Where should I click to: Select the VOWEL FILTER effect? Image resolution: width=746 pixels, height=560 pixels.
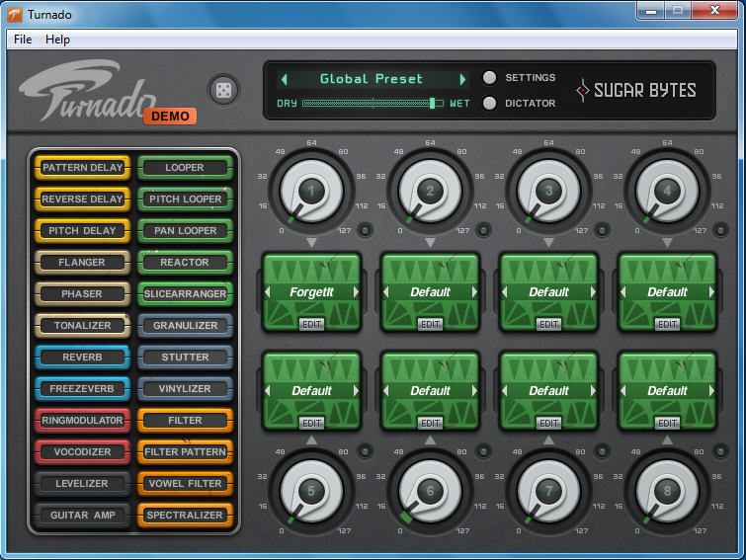pos(185,484)
